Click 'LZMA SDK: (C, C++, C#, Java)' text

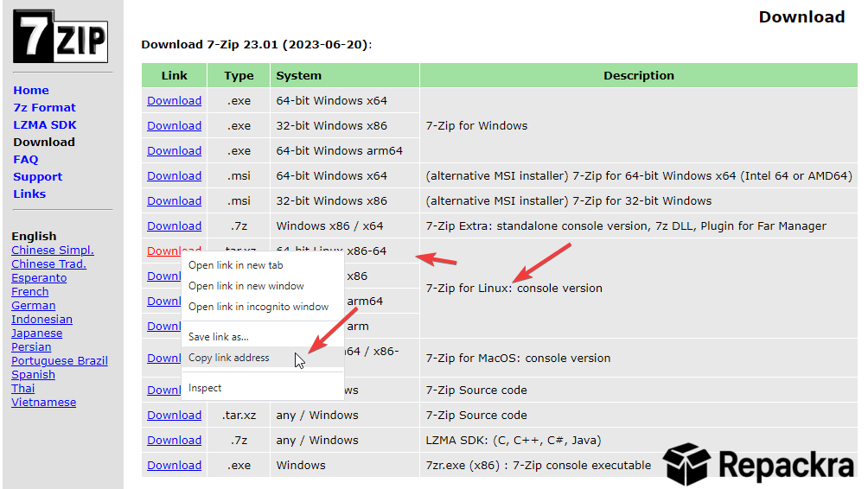click(x=514, y=441)
